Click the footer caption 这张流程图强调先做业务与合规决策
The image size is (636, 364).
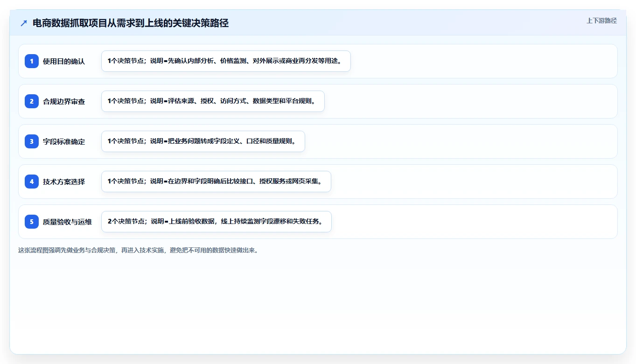pyautogui.click(x=138, y=250)
